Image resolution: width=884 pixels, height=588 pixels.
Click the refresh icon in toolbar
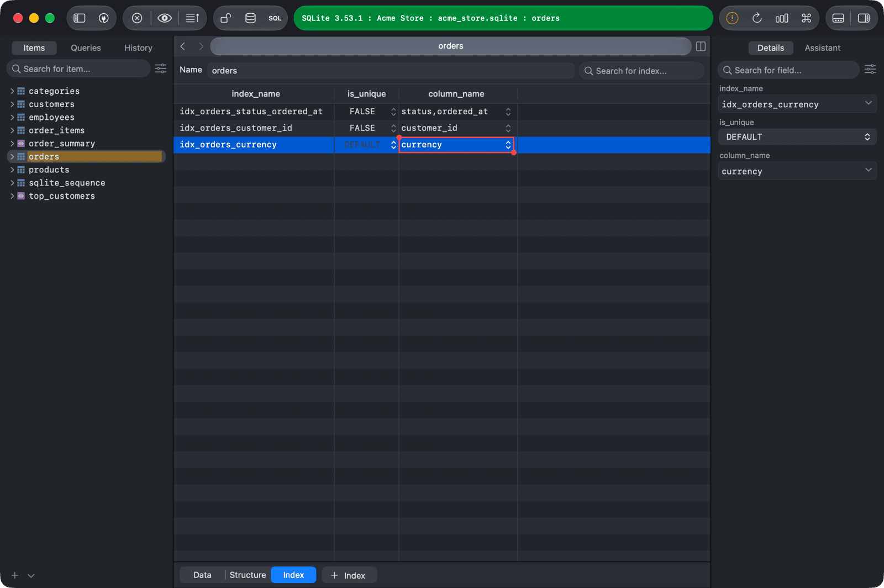757,18
